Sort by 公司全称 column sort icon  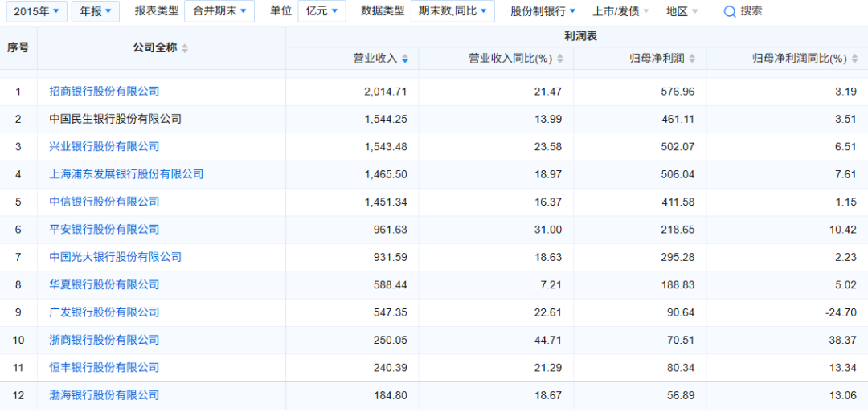coord(185,48)
